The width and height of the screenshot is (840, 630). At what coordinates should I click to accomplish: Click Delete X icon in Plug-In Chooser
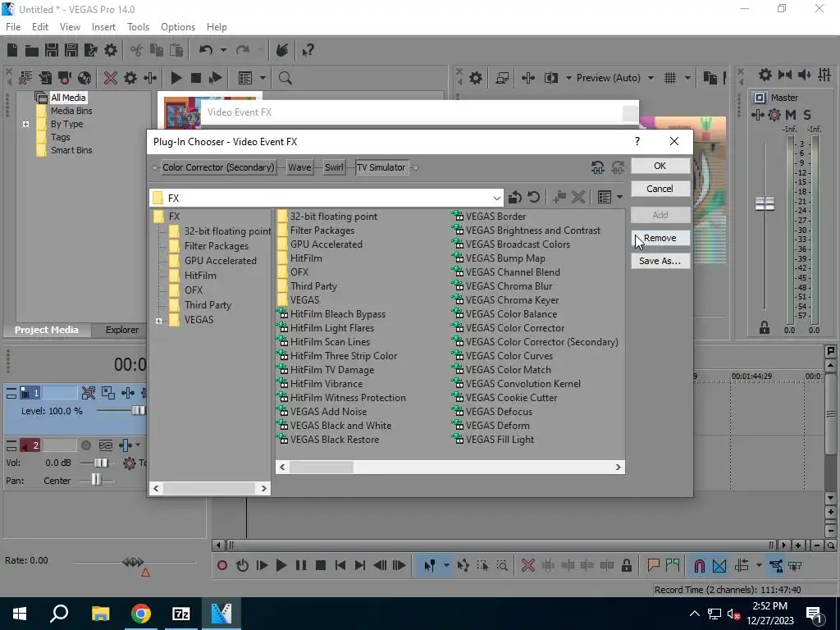coord(578,198)
